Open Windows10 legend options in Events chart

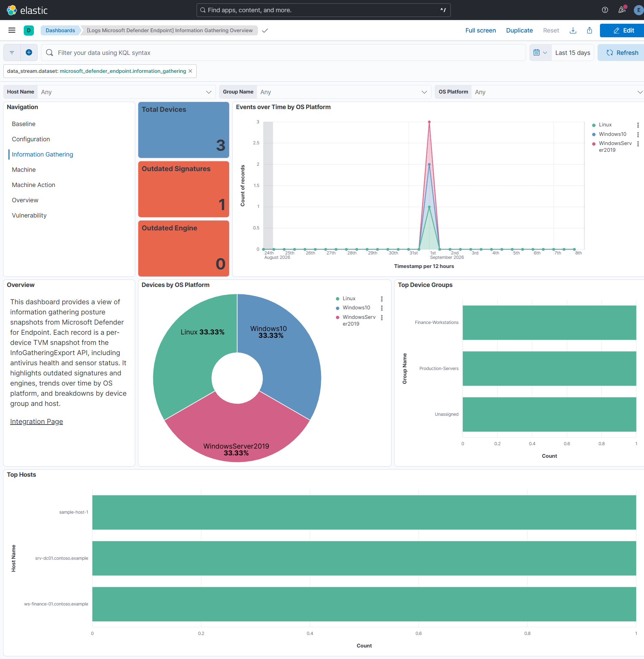(638, 135)
